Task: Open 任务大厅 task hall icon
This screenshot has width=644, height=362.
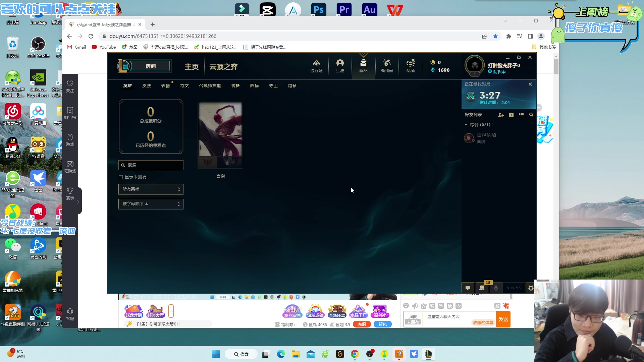Action: [x=156, y=311]
